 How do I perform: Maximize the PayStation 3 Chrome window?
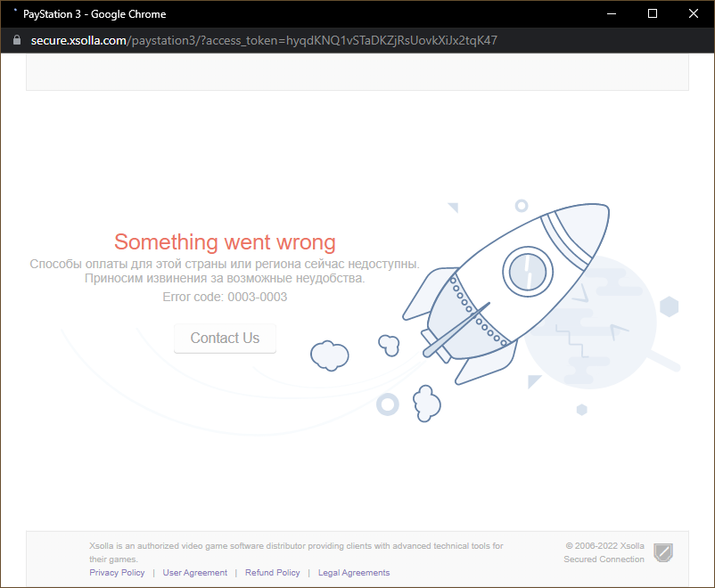pos(653,13)
